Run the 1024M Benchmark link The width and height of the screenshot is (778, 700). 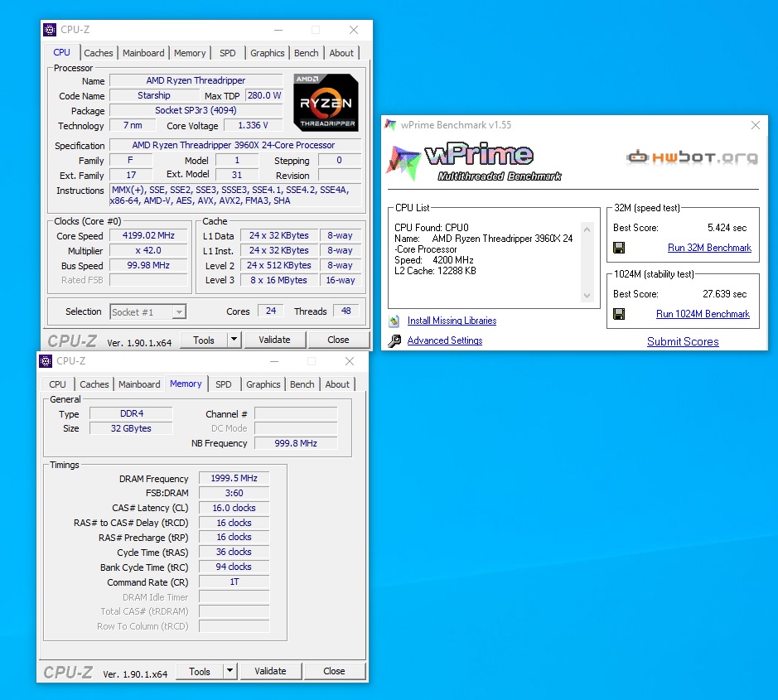click(703, 314)
